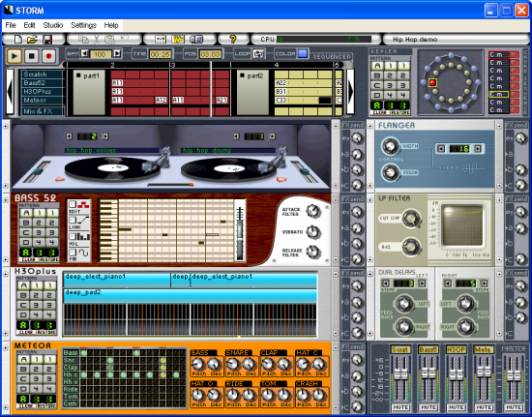Increase BPM with the right arrow
532x417 pixels.
(x=117, y=53)
